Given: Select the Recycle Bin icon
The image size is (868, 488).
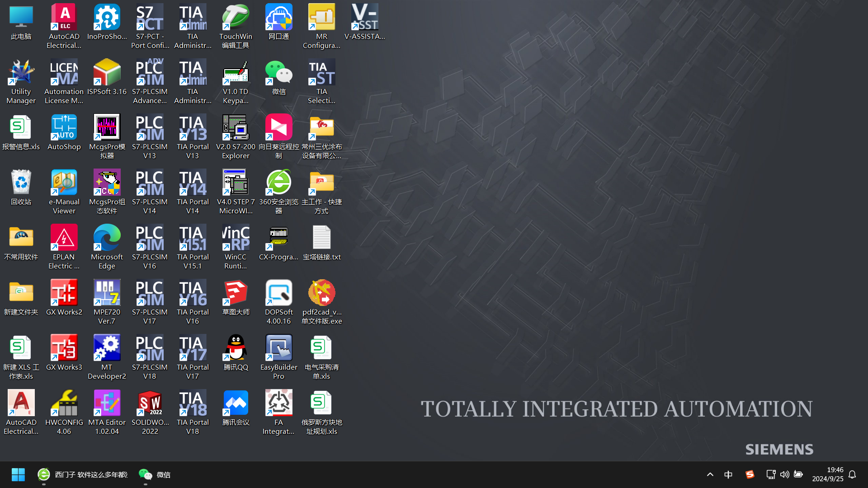Looking at the screenshot, I should click(x=21, y=183).
